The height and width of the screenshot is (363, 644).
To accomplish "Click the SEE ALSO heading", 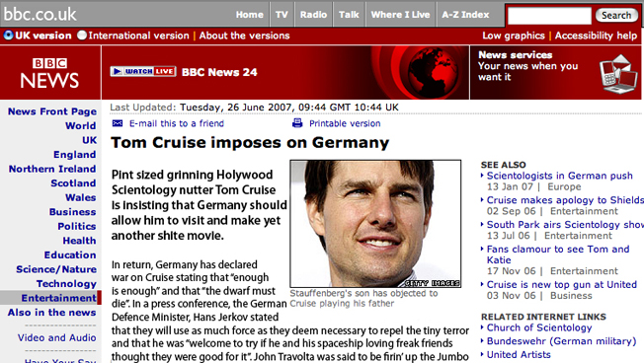I will [x=503, y=165].
